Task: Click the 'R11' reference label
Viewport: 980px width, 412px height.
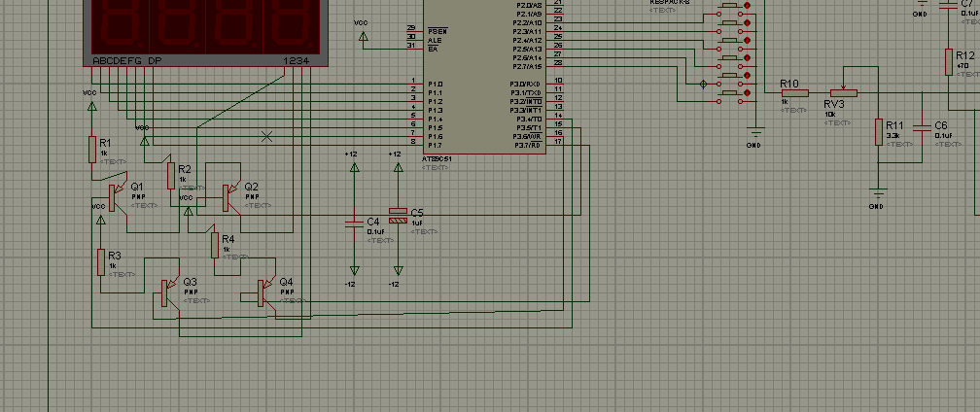Action: (895, 124)
